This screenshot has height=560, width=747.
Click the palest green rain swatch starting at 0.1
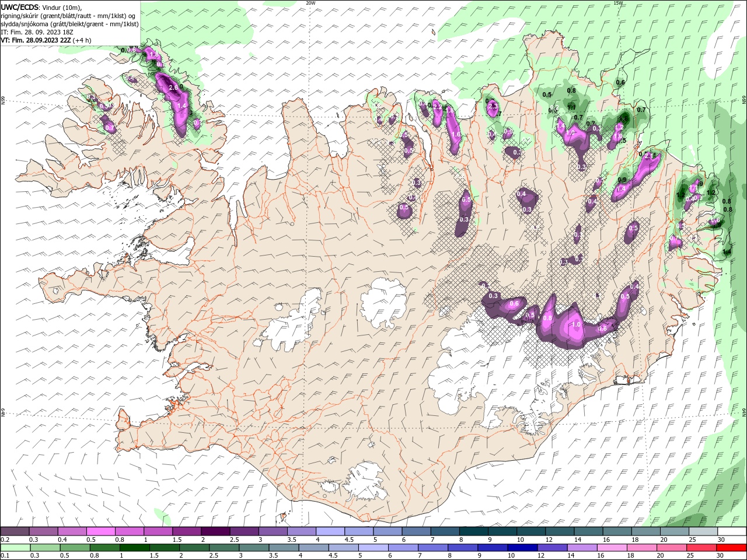pos(15,548)
